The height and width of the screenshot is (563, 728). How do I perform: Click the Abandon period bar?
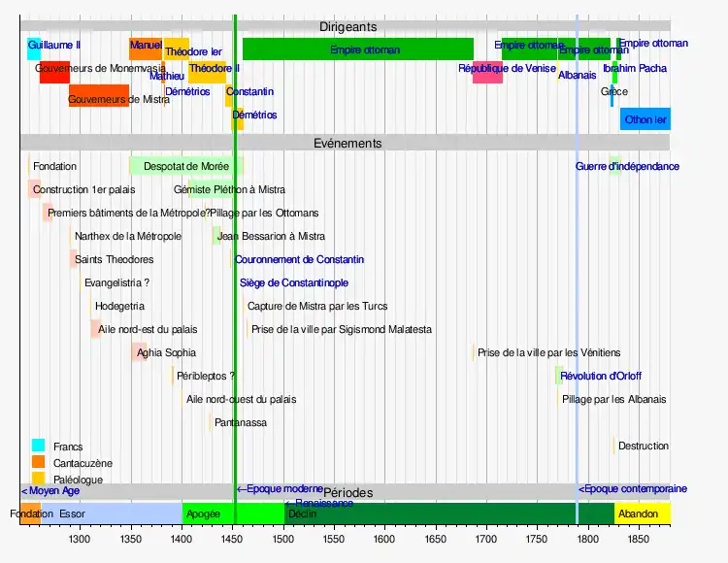pyautogui.click(x=642, y=513)
